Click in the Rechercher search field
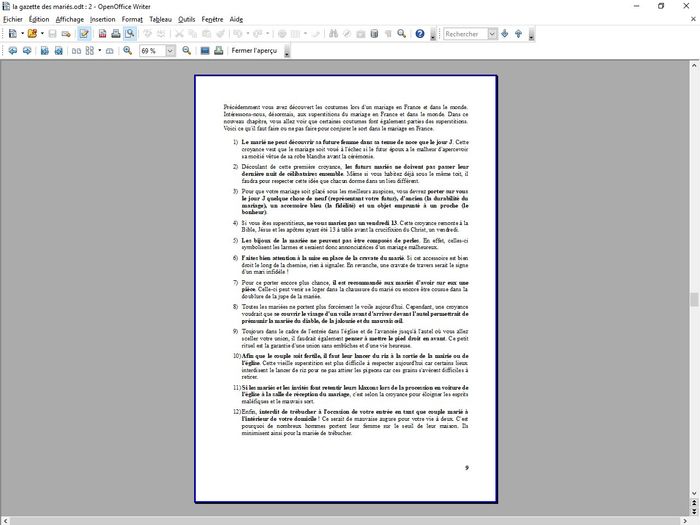Screen dimensions: 700x525 point(465,33)
